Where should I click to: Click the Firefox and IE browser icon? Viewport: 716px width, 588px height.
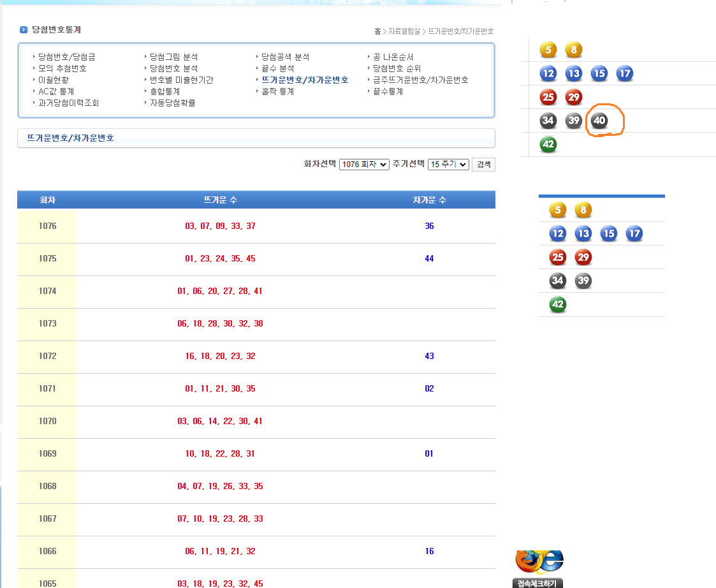pos(539,561)
